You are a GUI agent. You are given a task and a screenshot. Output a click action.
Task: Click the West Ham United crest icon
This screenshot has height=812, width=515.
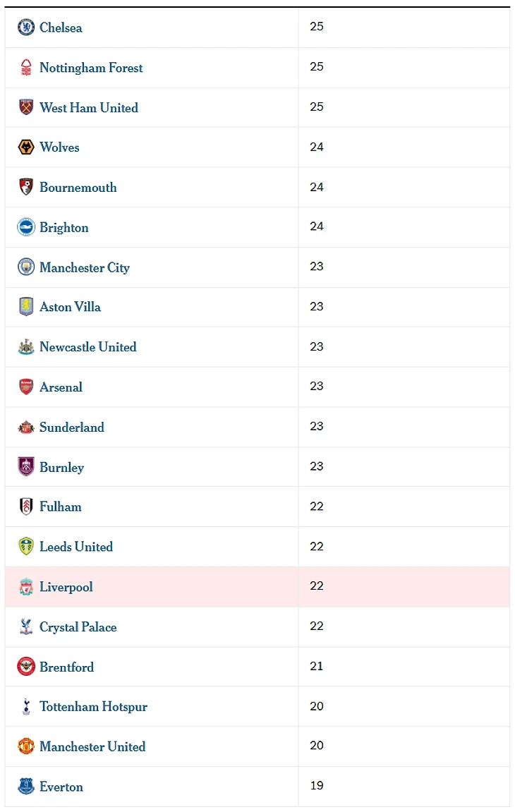tap(26, 107)
